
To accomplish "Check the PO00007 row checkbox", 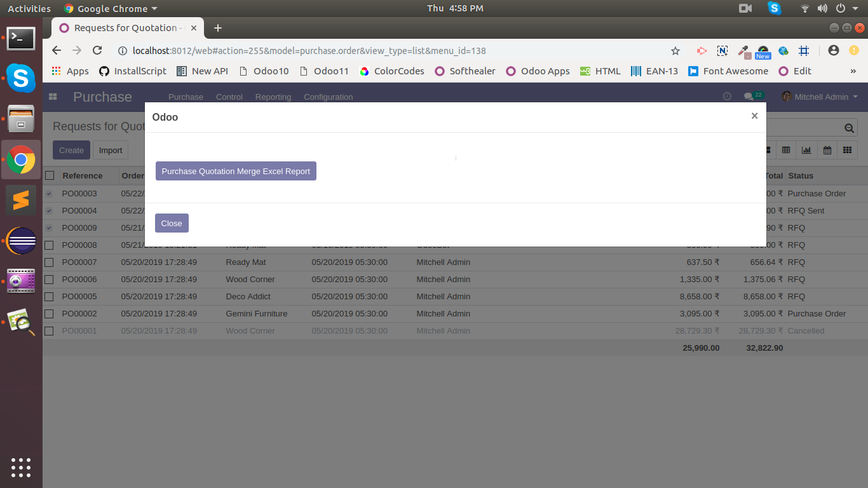I will [x=50, y=262].
